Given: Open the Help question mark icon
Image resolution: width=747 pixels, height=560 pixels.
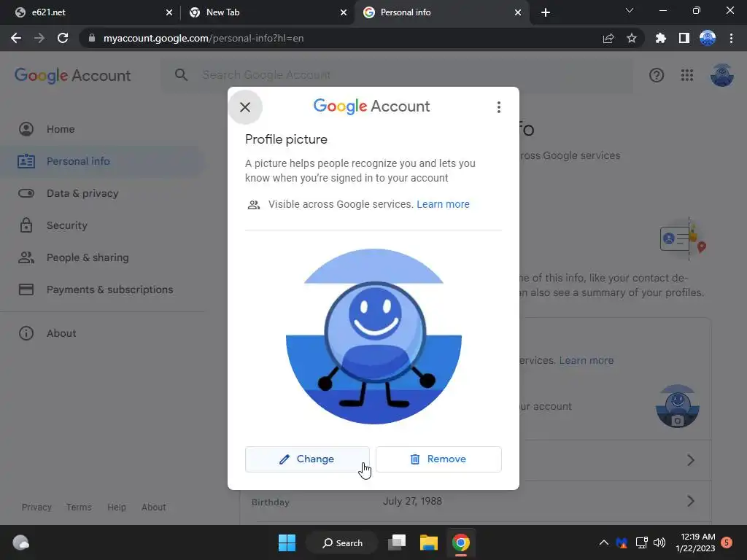Looking at the screenshot, I should [657, 75].
